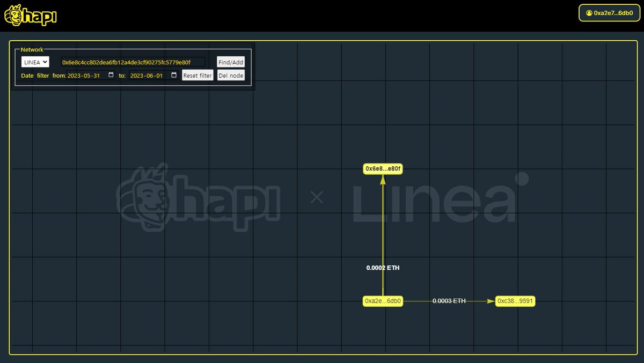The image size is (644, 363).
Task: Select node 0xc38...9591 in graph
Action: pos(515,301)
